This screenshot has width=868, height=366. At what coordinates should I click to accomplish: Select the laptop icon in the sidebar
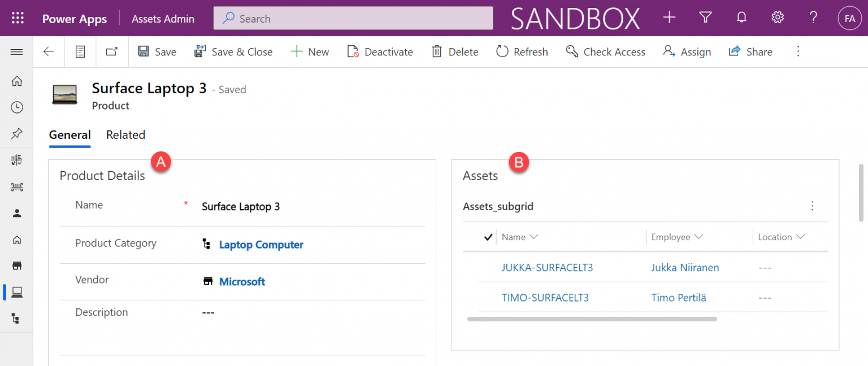[x=17, y=292]
